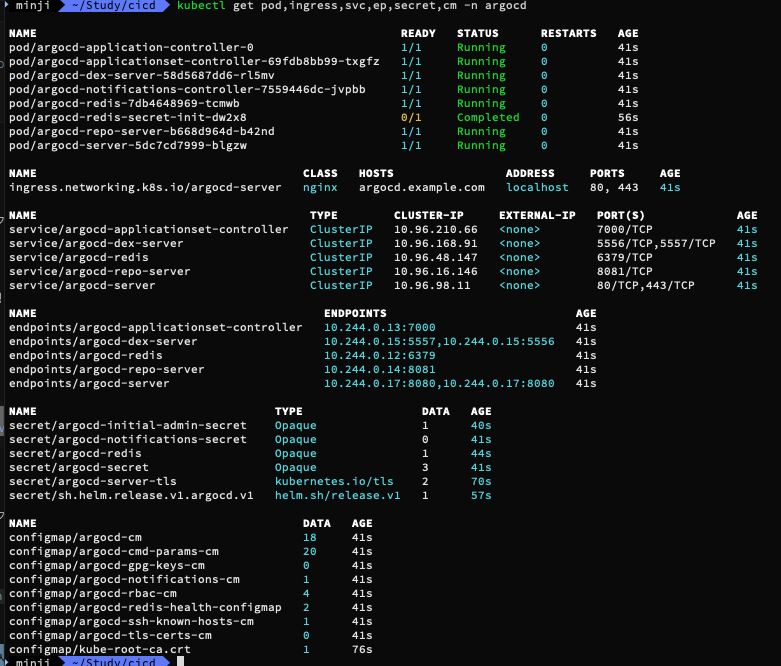Click cluster IP 10.96.48.147
Image resolution: width=781 pixels, height=666 pixels.
(436, 257)
